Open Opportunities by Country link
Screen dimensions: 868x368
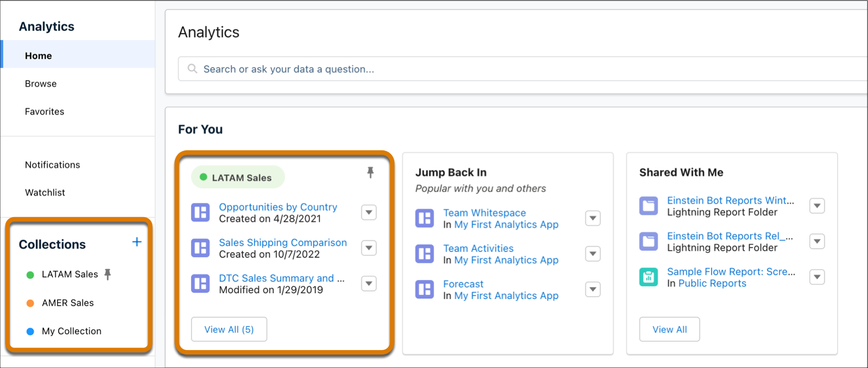[x=278, y=207]
